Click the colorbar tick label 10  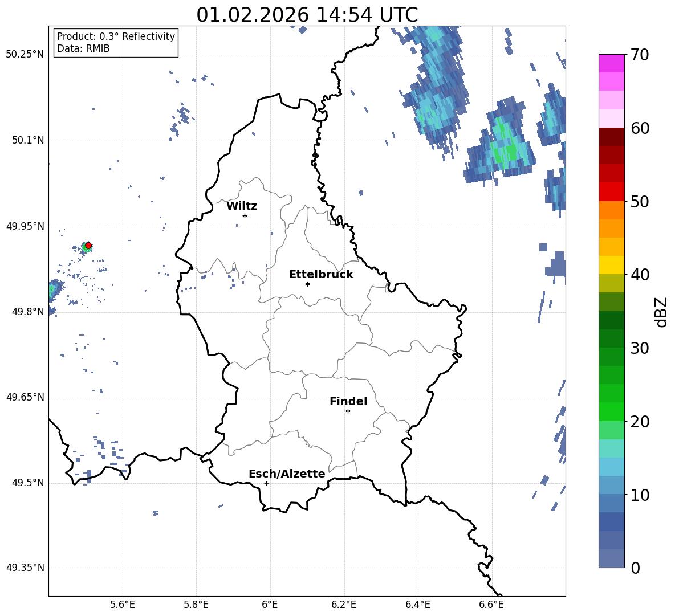[x=639, y=495]
